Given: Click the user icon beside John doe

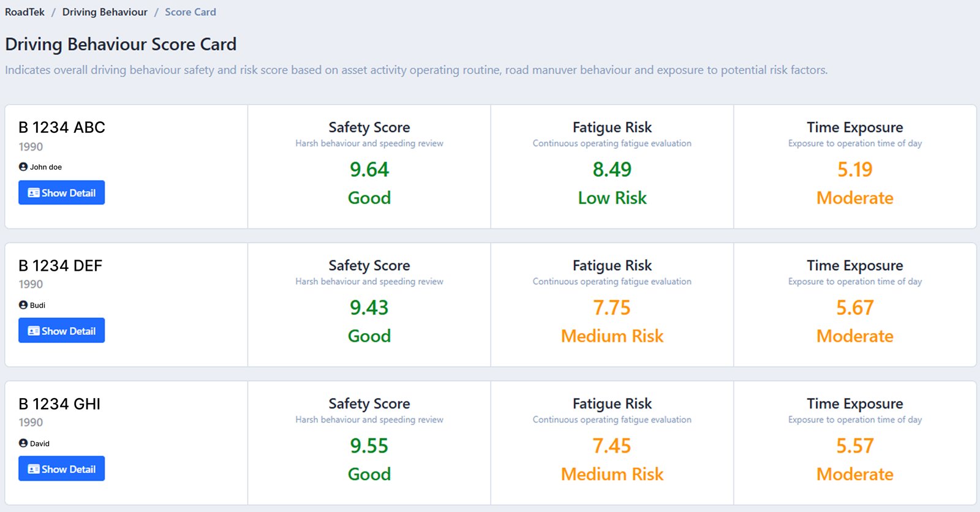Looking at the screenshot, I should [x=23, y=167].
